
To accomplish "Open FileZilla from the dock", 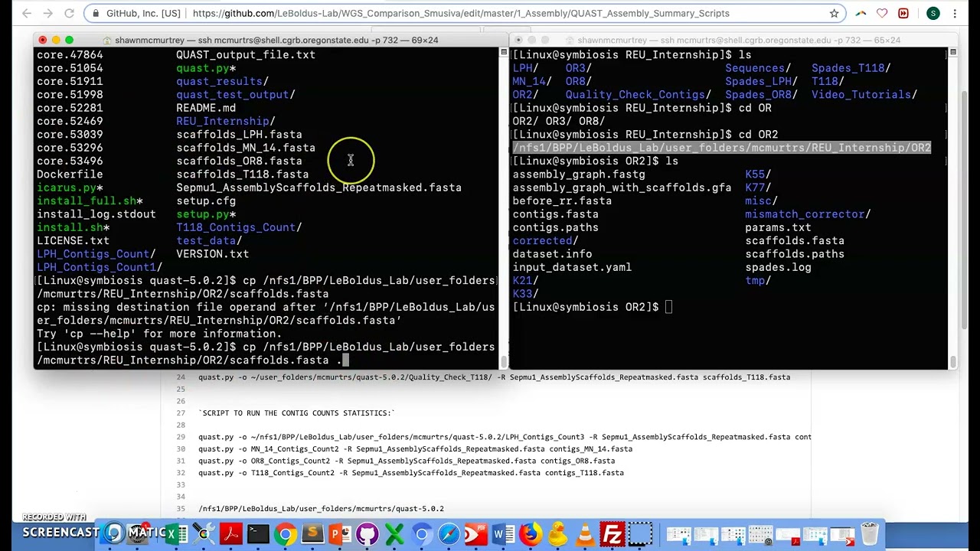I will coord(612,533).
